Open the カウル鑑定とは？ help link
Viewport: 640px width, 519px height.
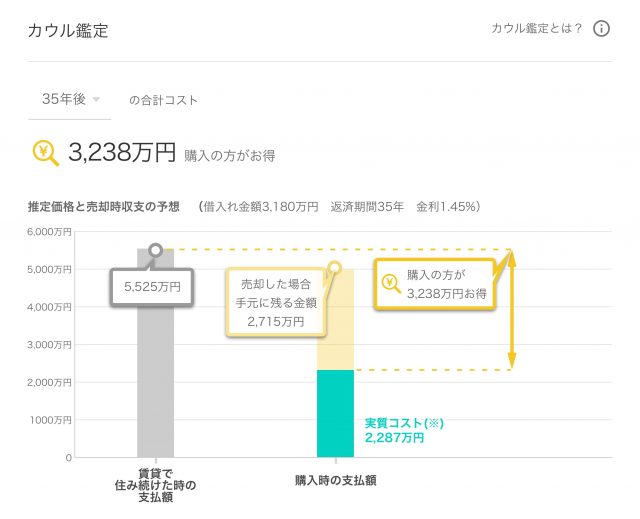pos(536,28)
